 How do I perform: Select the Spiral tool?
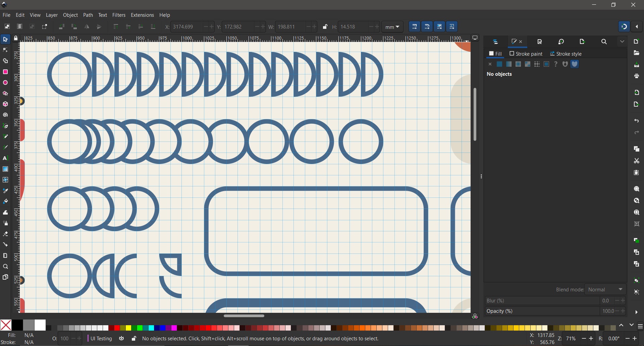pyautogui.click(x=5, y=115)
